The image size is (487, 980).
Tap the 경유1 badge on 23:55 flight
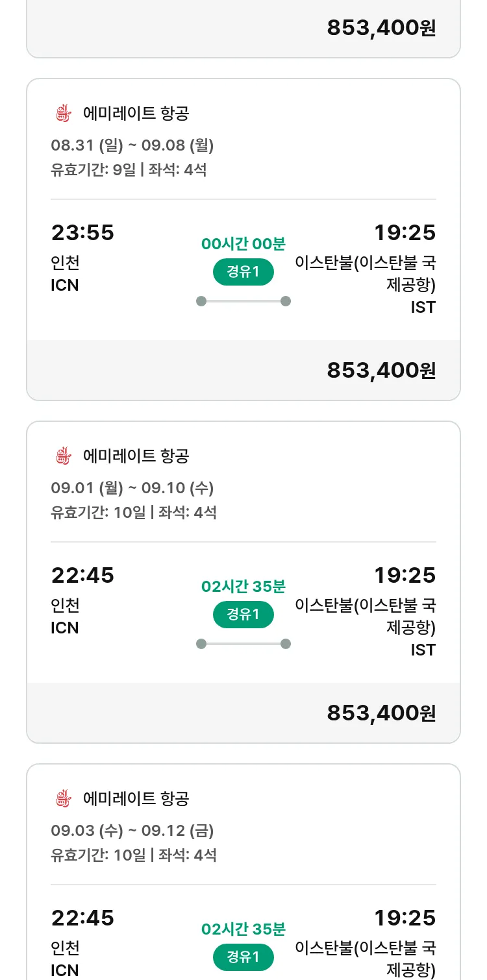click(243, 272)
